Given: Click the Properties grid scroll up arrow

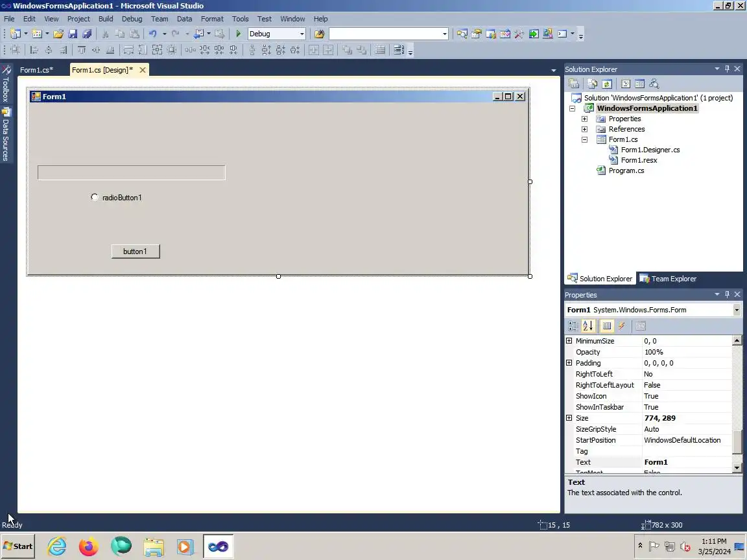Looking at the screenshot, I should 737,340.
